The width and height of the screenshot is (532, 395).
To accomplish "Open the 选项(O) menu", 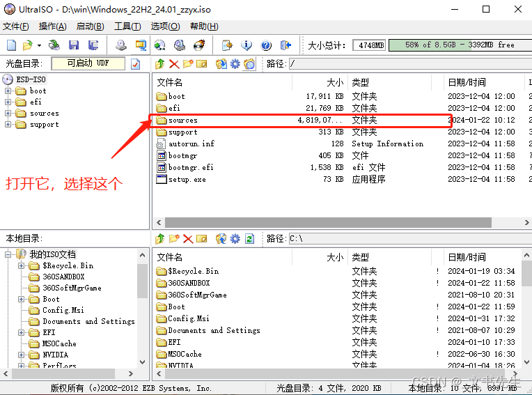I will pos(165,26).
